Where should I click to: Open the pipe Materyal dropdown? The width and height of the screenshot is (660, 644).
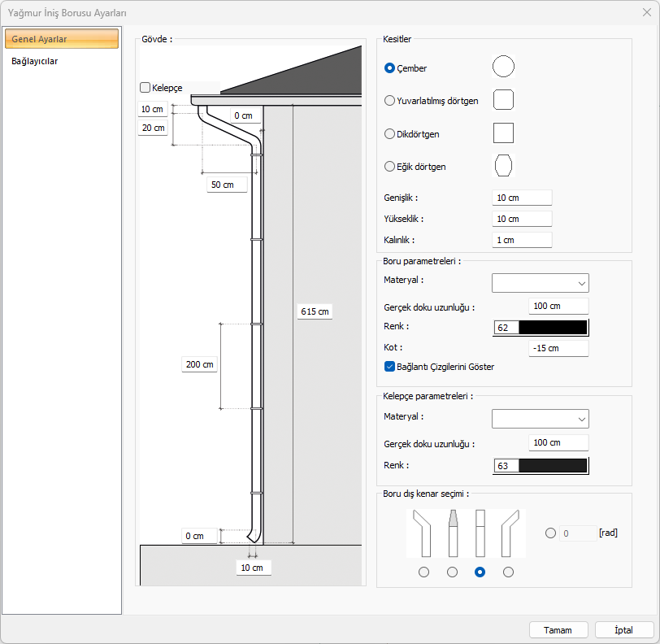click(540, 282)
